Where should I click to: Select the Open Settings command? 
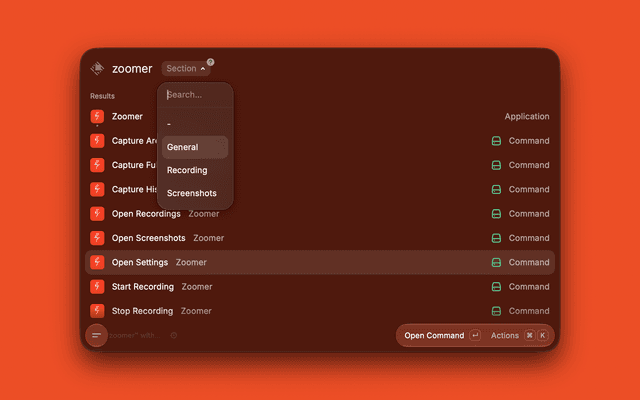pos(320,262)
